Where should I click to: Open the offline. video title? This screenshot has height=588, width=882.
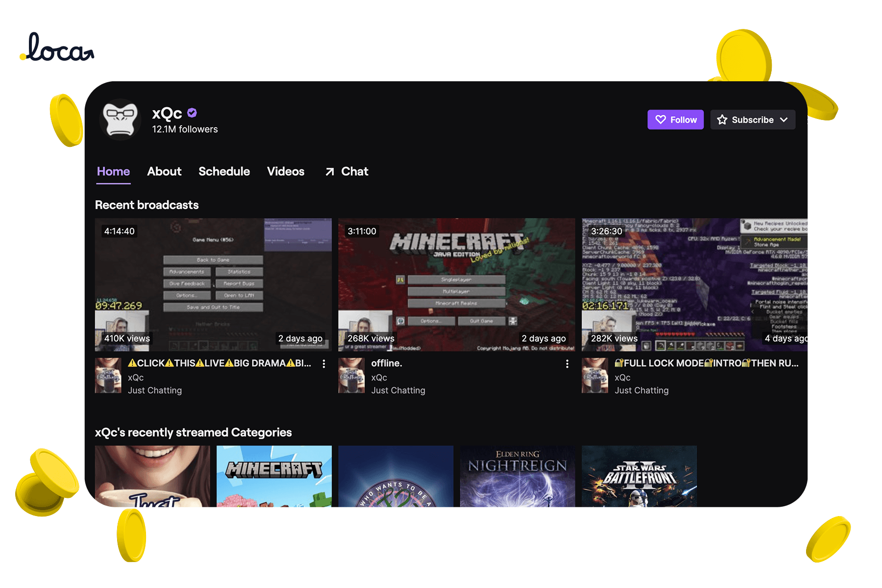click(387, 363)
